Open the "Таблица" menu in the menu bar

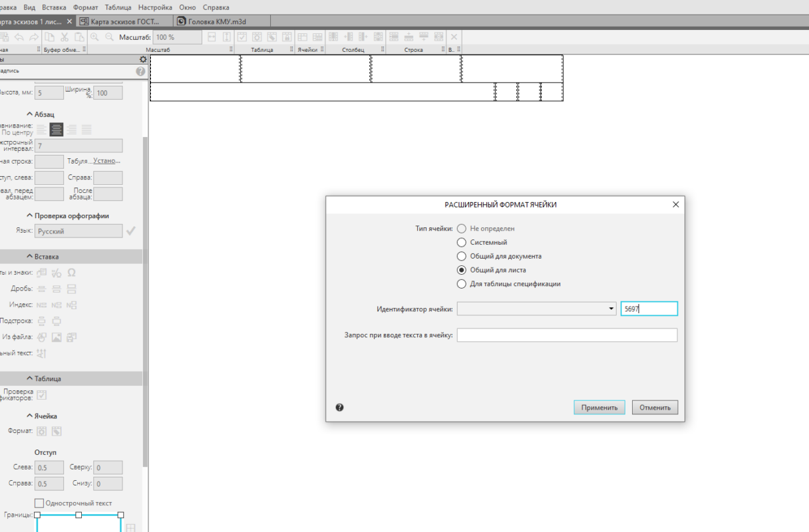(118, 7)
